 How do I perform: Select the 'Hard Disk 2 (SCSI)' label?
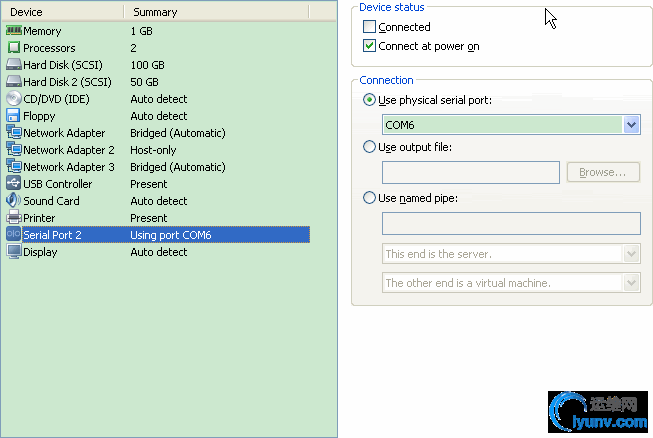click(67, 82)
